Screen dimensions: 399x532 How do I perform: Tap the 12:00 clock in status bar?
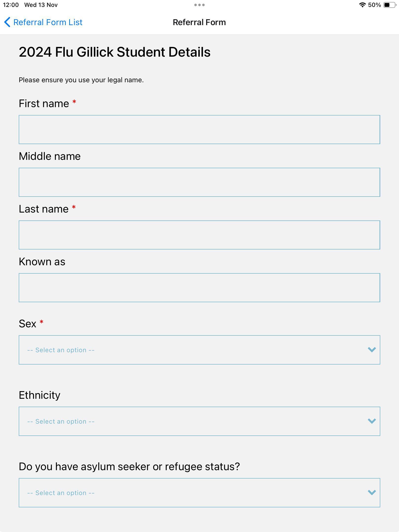11,5
